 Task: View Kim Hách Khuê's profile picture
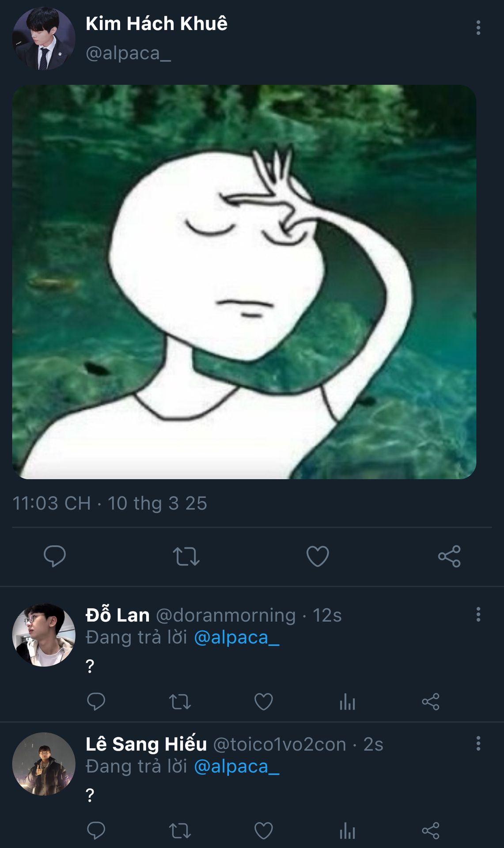tap(43, 38)
